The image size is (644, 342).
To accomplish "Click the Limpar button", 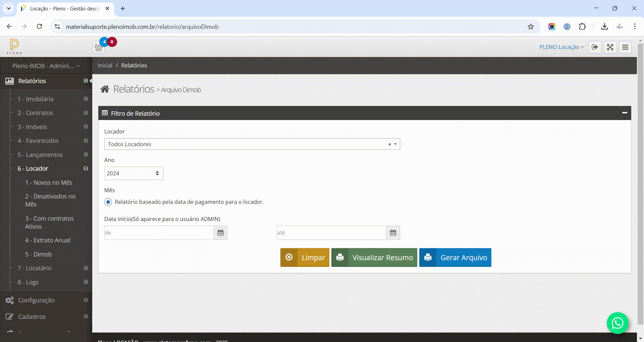I will (305, 258).
